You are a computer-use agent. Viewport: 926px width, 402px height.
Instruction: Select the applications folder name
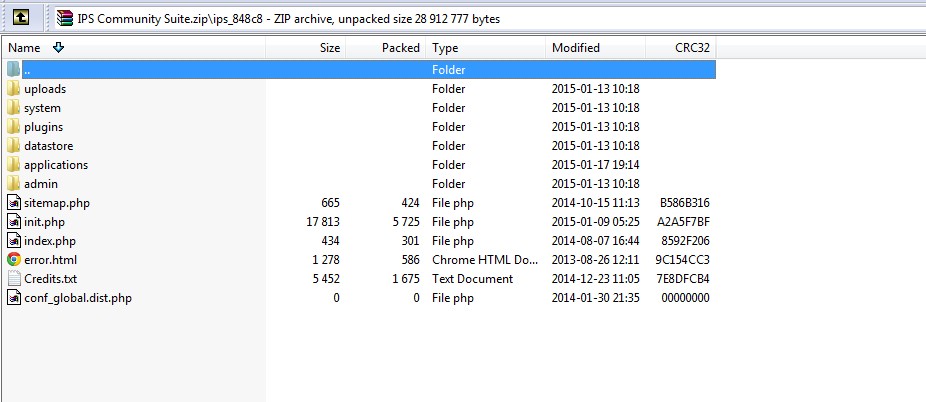[56, 165]
